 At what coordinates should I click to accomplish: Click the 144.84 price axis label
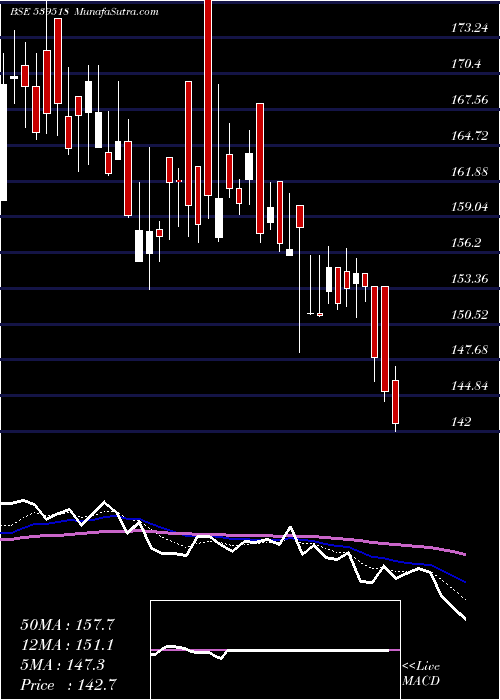(x=469, y=385)
